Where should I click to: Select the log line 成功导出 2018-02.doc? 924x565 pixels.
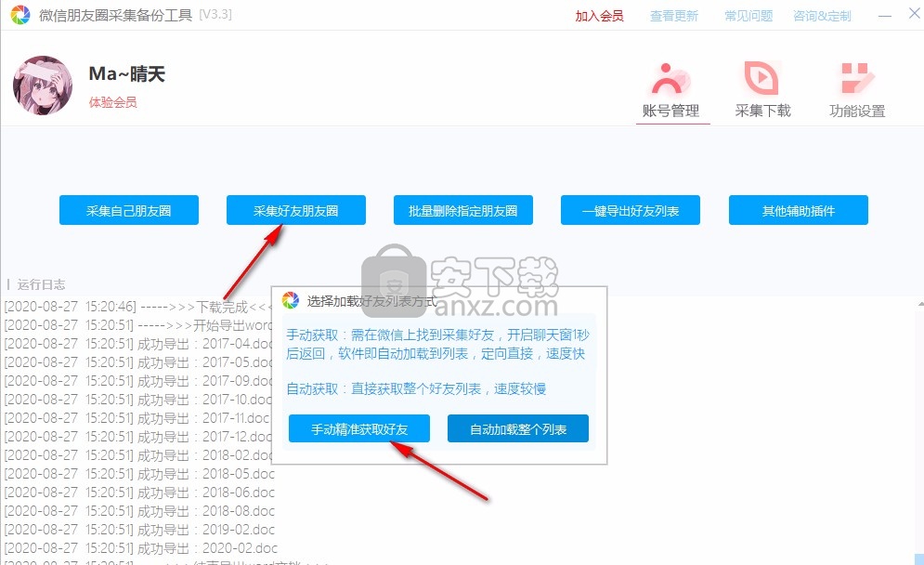(x=137, y=455)
